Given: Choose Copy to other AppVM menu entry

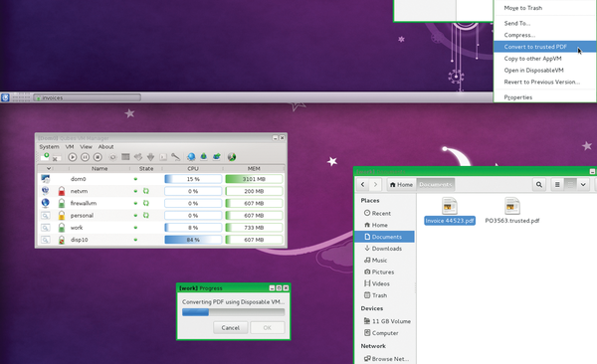Looking at the screenshot, I should pyautogui.click(x=532, y=59).
